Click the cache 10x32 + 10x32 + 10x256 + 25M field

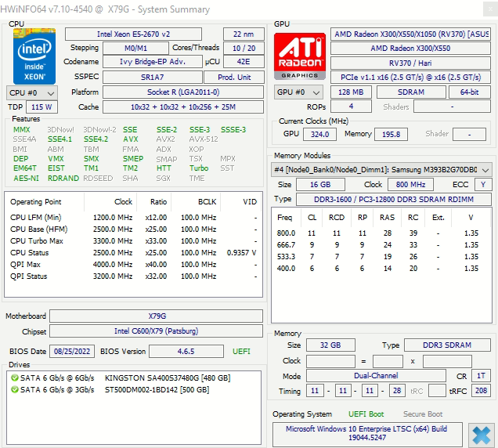click(183, 107)
